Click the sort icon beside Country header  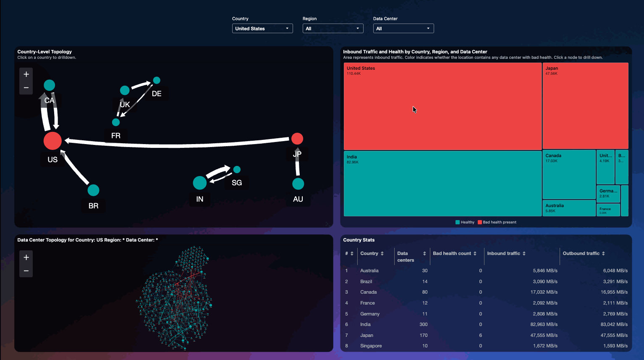point(382,254)
